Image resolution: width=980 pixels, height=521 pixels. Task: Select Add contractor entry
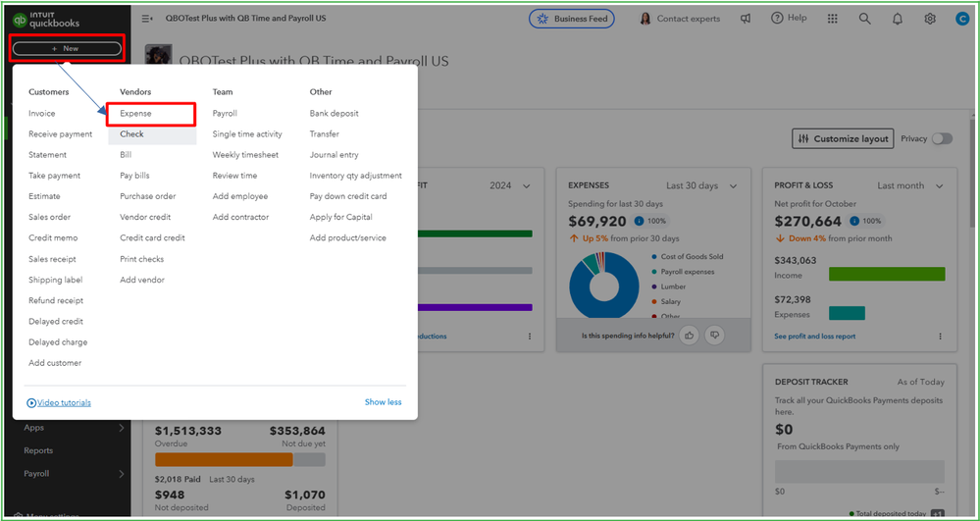[x=240, y=217]
